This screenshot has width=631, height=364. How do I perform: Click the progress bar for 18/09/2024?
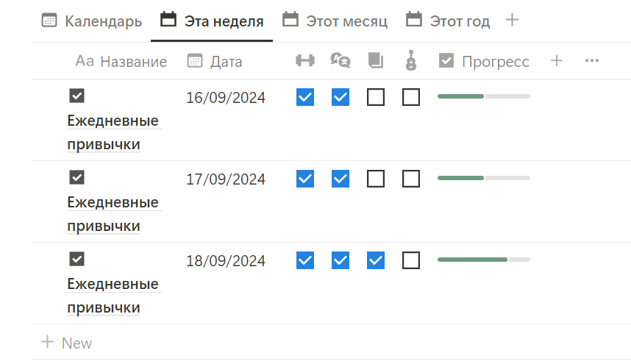[x=483, y=260]
